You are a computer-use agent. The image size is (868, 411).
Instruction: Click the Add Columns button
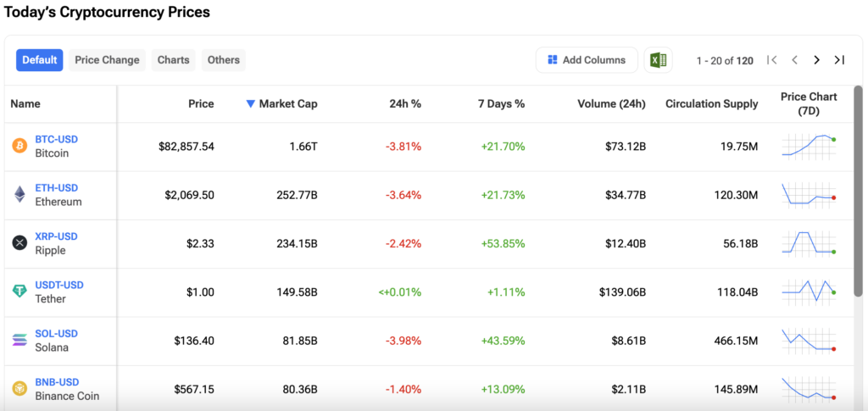[587, 60]
